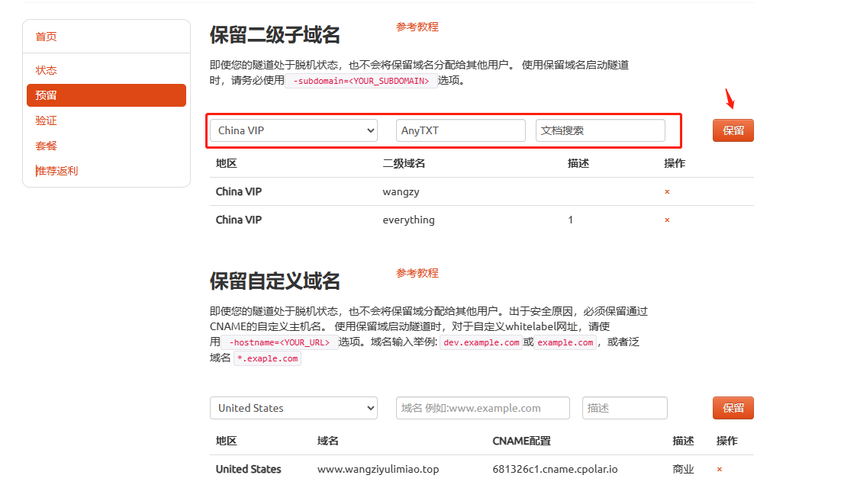The image size is (844, 504).
Task: Open 参考教程 link beside 保留二级子域名
Action: pos(417,27)
